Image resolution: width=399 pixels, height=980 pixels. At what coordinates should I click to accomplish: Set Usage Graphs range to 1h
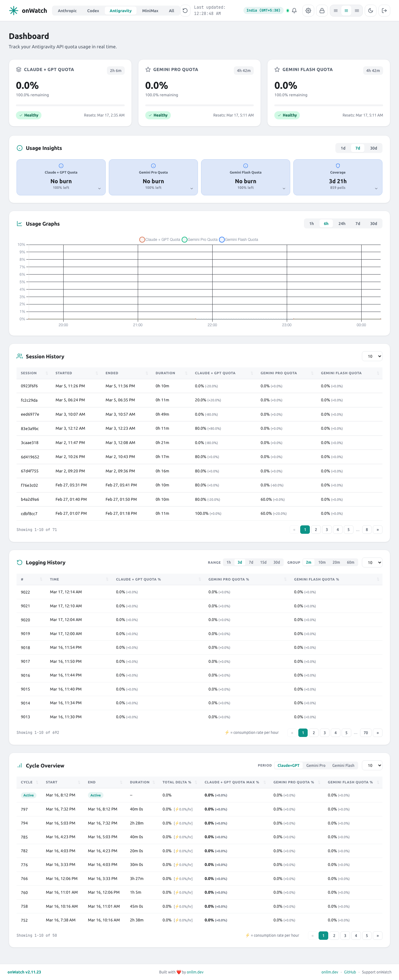click(x=311, y=224)
